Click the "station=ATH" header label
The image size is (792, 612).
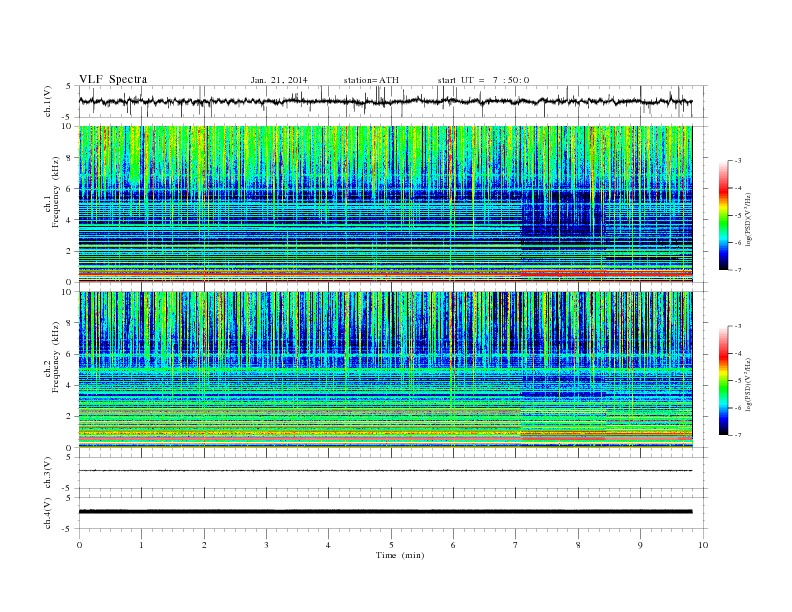point(371,80)
